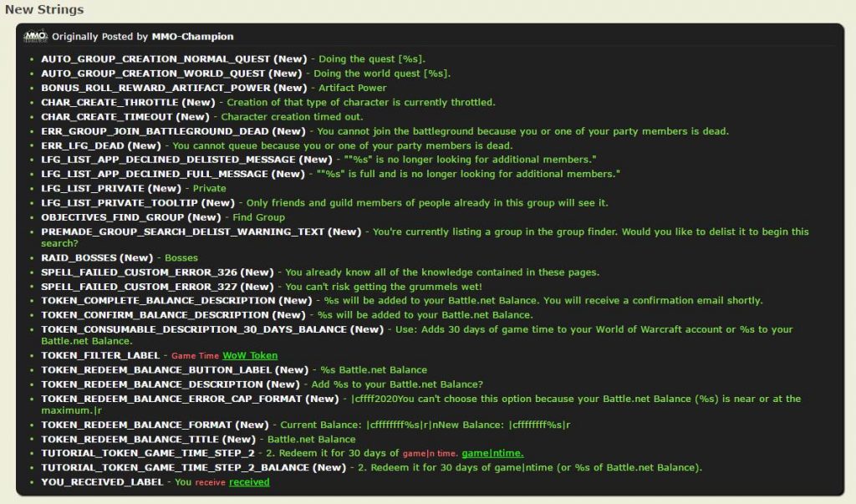Click the green 'Battle.net Balance' title value
This screenshot has width=856, height=504.
[x=311, y=439]
